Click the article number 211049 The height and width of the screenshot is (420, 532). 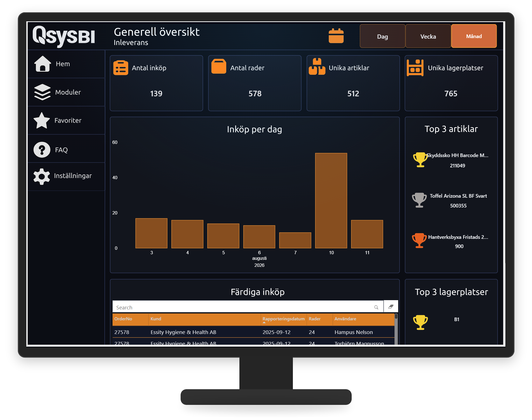point(458,166)
